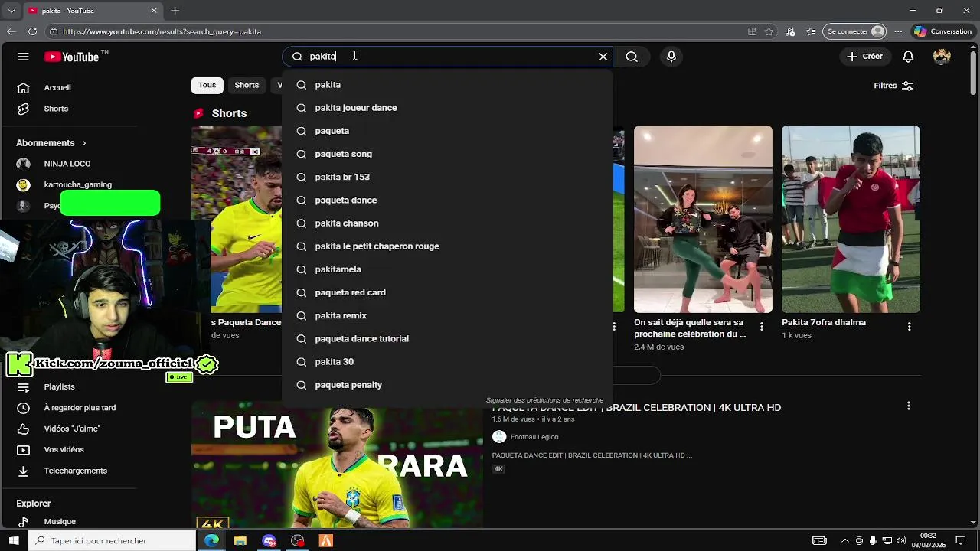Open File Explorer from the taskbar
The width and height of the screenshot is (980, 551).
[240, 540]
